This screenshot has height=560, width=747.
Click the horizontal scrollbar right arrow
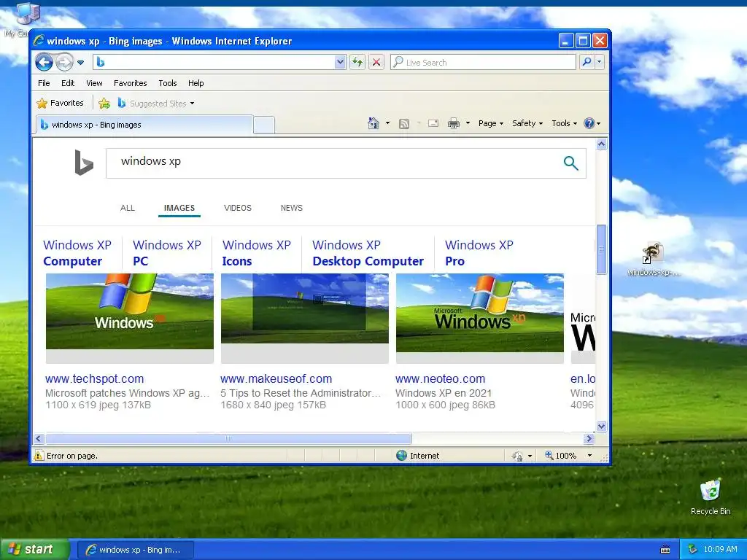point(589,438)
